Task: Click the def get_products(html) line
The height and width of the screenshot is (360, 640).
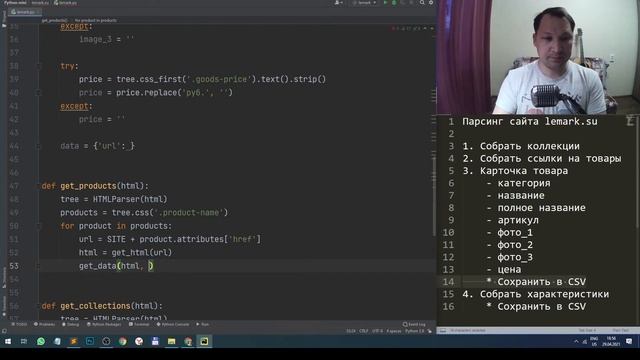Action: click(95, 186)
